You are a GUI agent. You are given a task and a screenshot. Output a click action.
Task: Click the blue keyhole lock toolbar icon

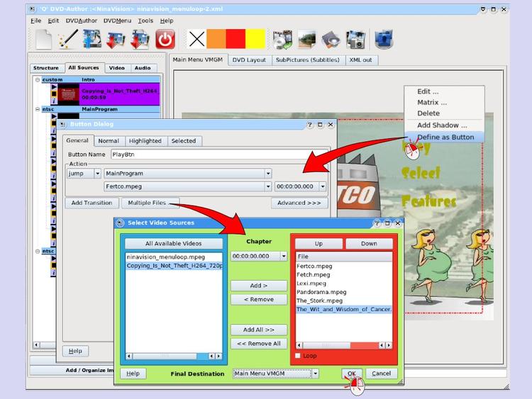tap(384, 39)
